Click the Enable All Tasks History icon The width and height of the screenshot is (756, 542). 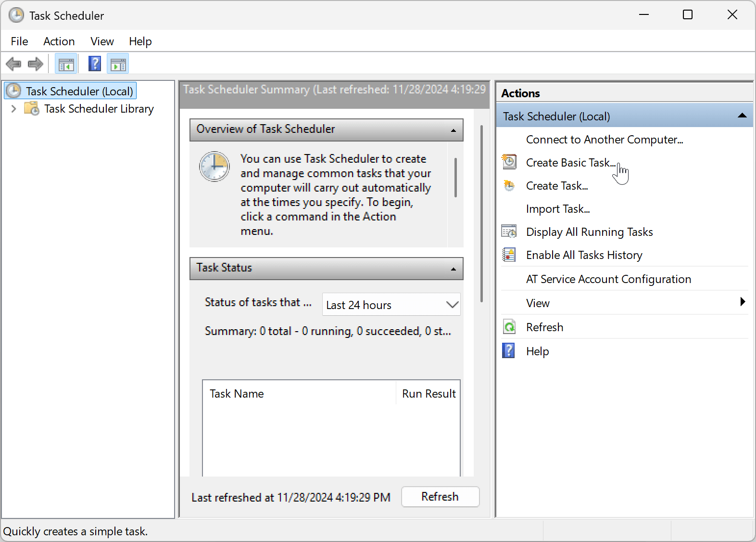509,254
